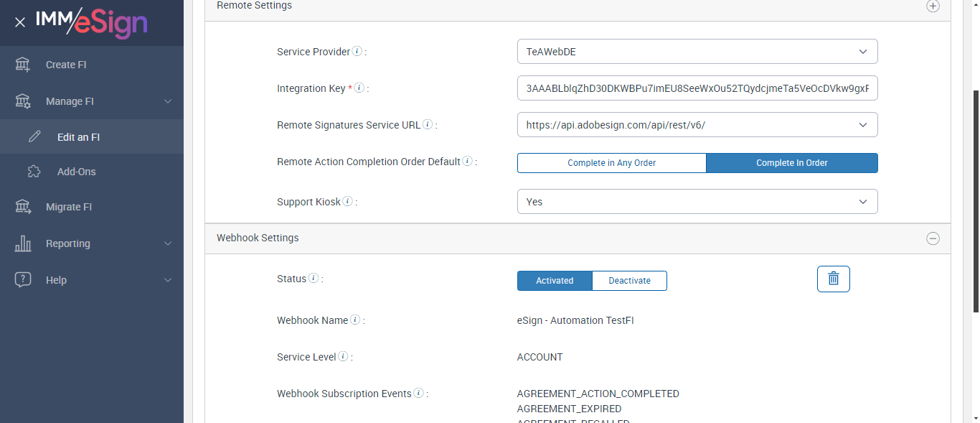Image resolution: width=980 pixels, height=423 pixels.
Task: Click the Webhook Name info icon
Action: coord(355,320)
